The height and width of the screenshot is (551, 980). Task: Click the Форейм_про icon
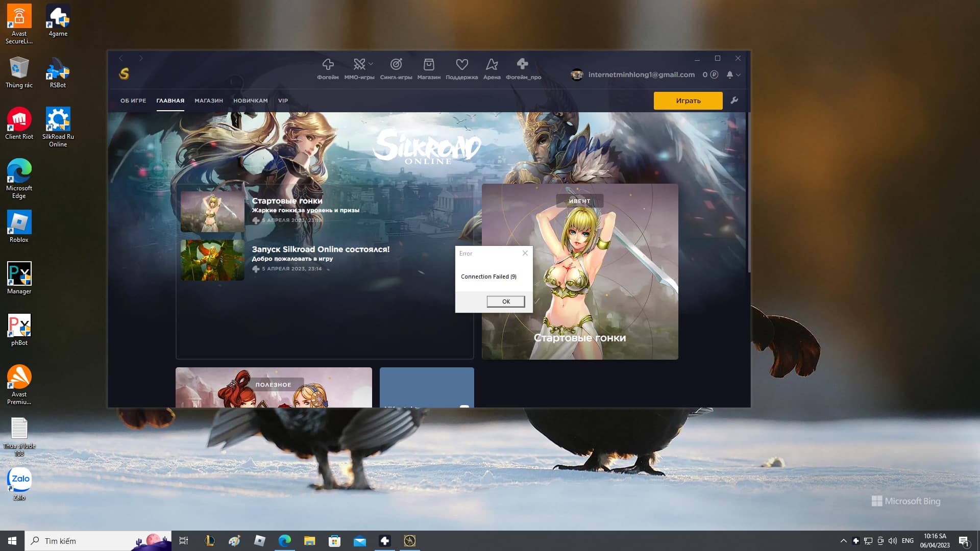[x=523, y=65]
